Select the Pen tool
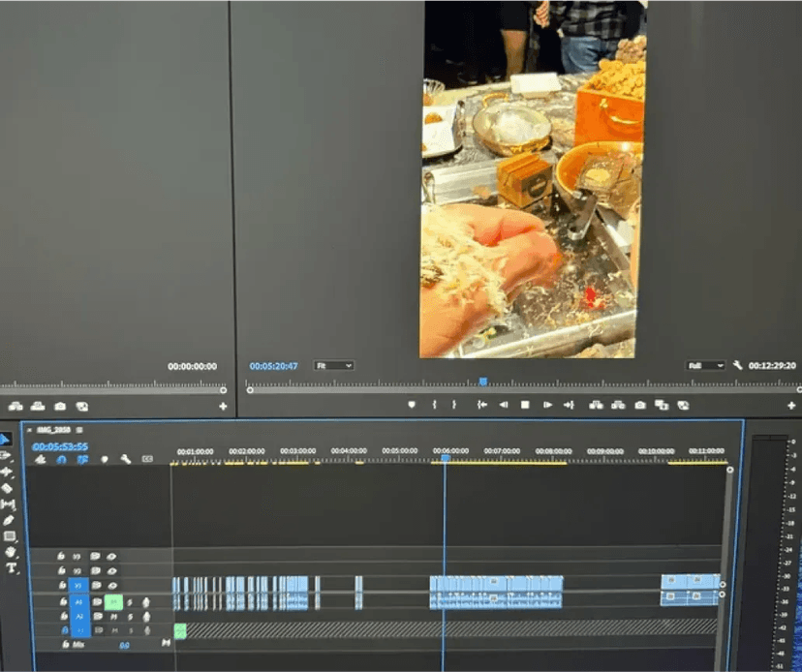Screen dimensions: 802x672 [x=8, y=520]
